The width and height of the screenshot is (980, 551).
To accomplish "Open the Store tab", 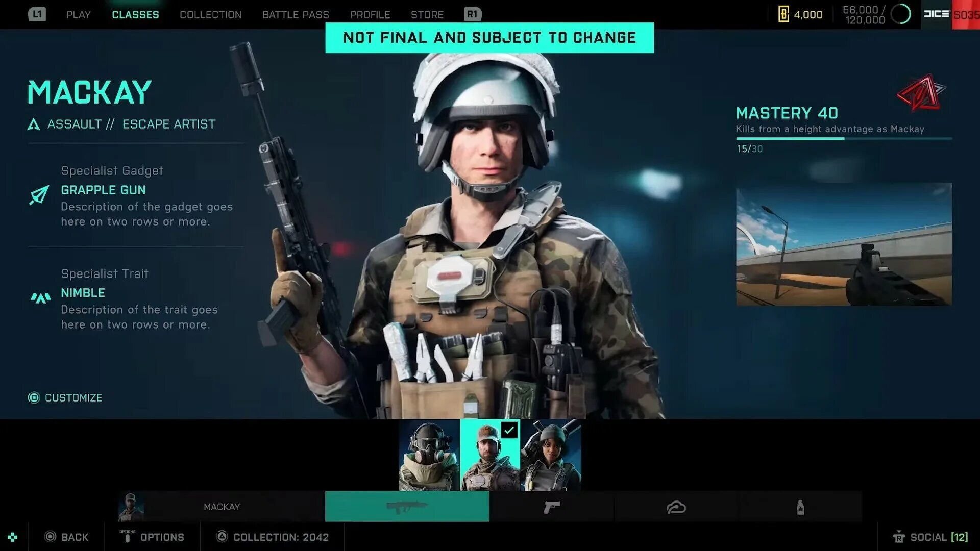I will 427,15.
